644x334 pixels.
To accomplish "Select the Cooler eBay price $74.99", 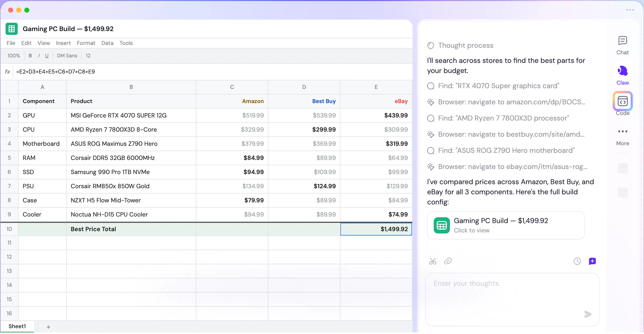I will pyautogui.click(x=376, y=214).
